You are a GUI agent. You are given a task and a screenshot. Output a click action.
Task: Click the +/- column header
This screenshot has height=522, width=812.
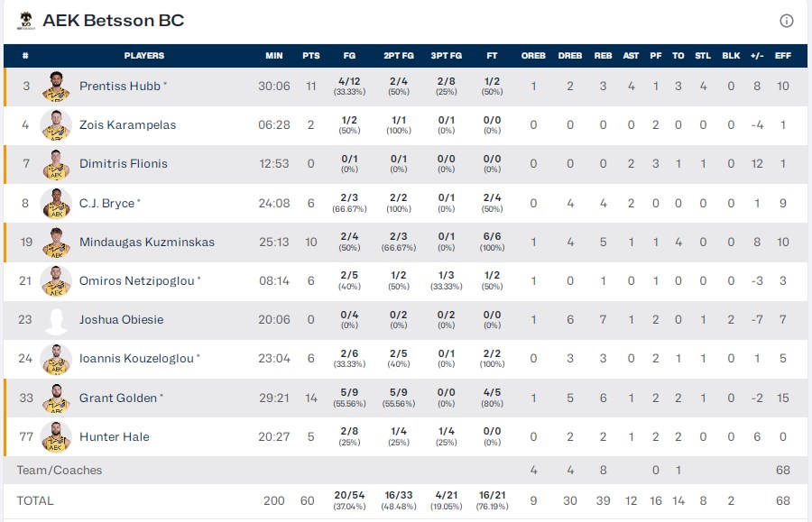(756, 56)
